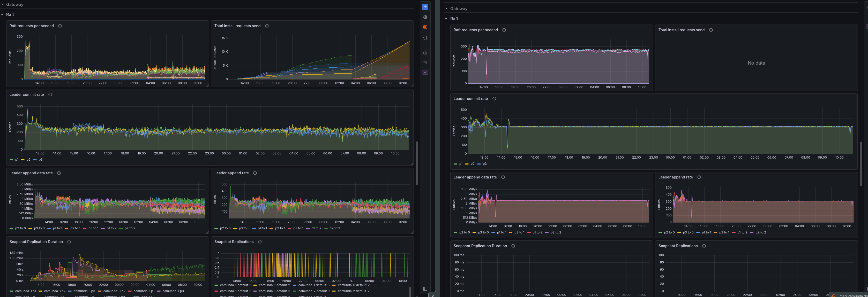Select p3 in right Leader commit rate legend
Viewport: 868px width, 297px height.
(485, 164)
